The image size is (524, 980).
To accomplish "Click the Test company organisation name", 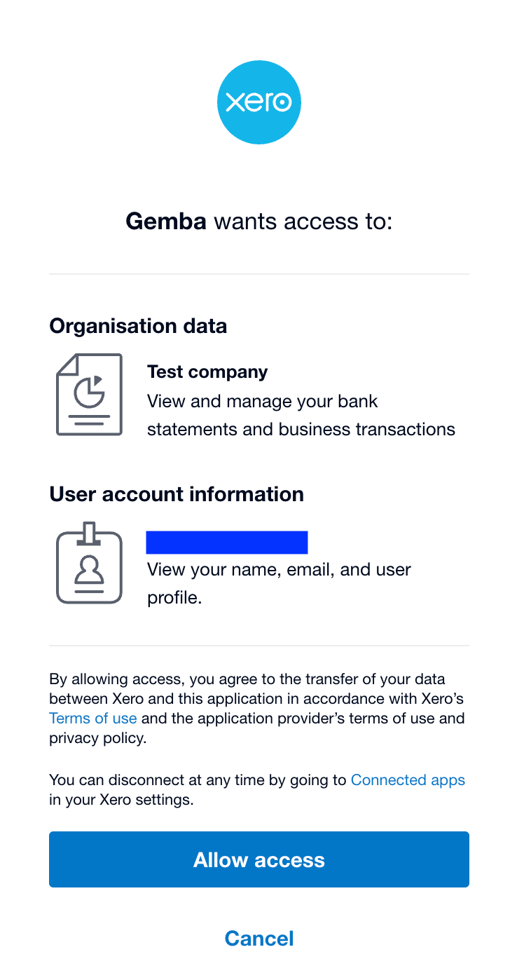I will pos(207,372).
